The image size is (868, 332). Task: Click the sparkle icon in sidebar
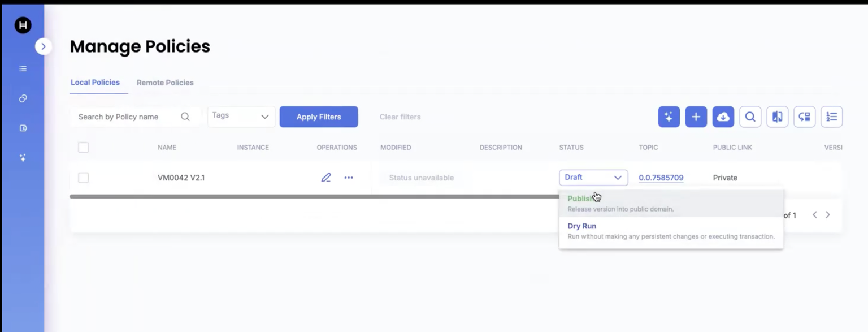pos(23,158)
